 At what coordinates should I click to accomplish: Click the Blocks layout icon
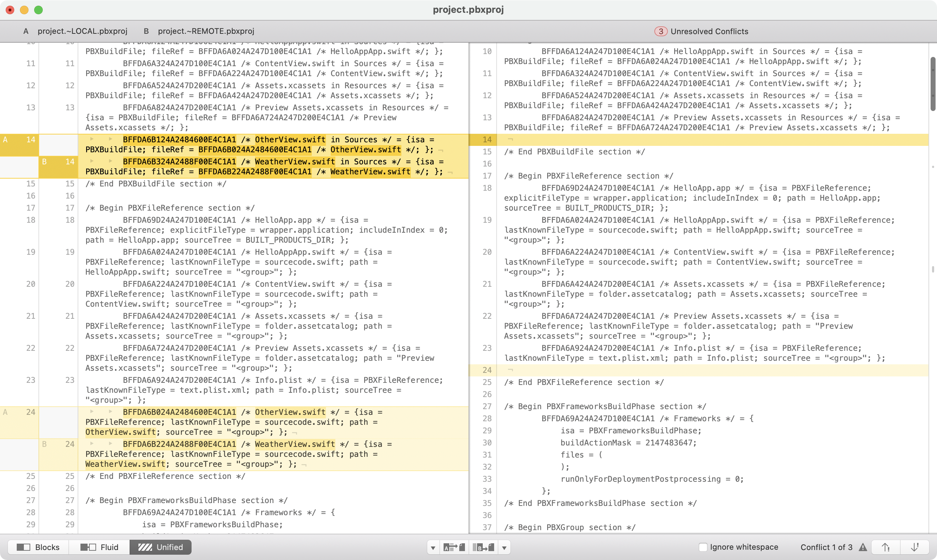point(23,547)
